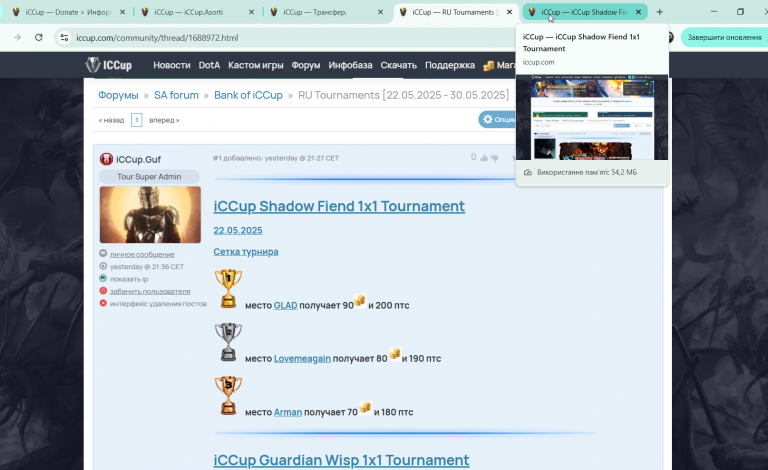Viewport: 768px width, 470px height.
Task: Open Поддержка menu
Action: 450,65
